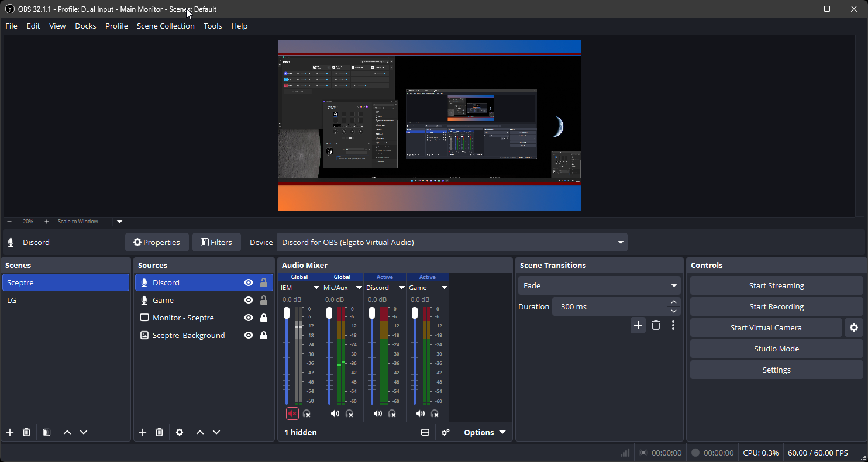
Task: Unmute the IEM audio channel
Action: (x=292, y=413)
